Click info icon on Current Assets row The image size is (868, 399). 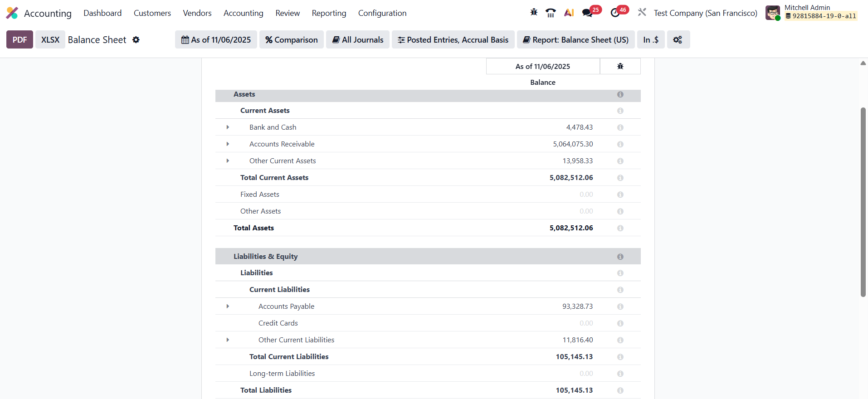tap(620, 111)
